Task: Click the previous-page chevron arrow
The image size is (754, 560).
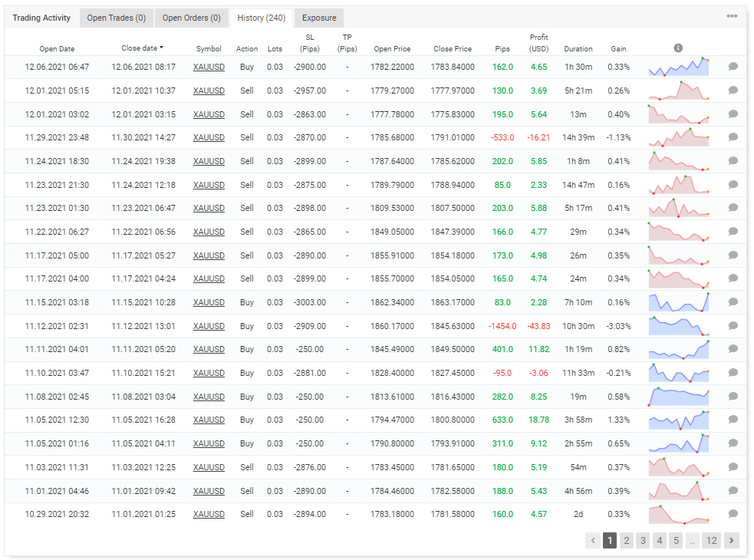Action: [592, 540]
